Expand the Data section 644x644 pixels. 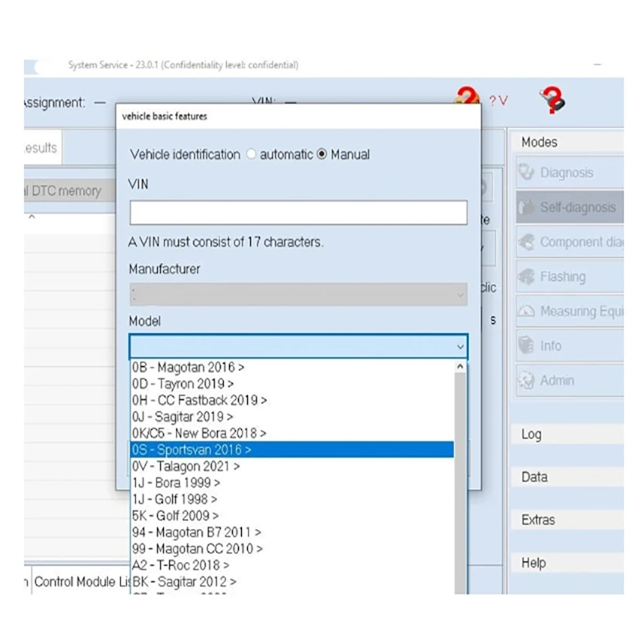(x=567, y=477)
